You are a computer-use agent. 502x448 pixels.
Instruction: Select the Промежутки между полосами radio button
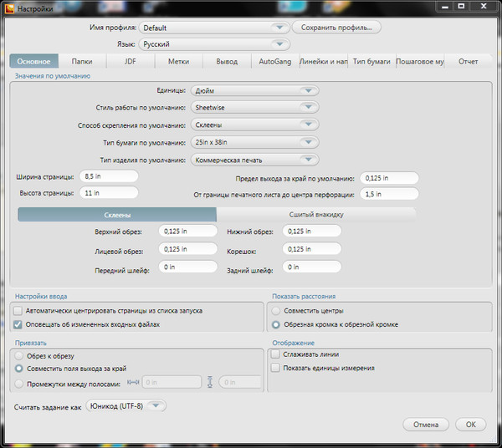tap(19, 384)
